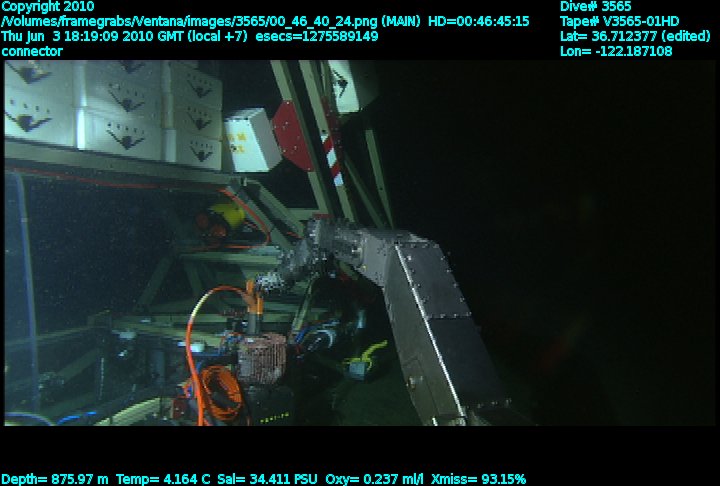Click the HD=00:46:45:15 timecode

coord(478,22)
